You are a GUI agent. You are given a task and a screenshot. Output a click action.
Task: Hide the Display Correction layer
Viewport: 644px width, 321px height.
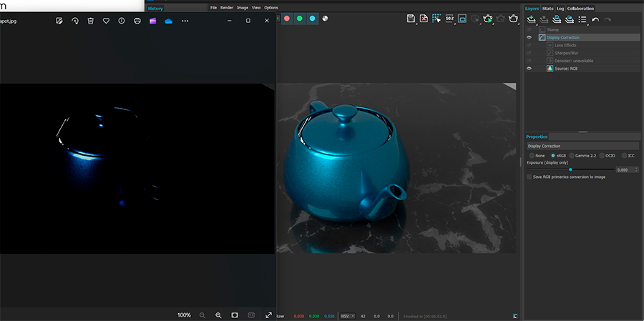click(x=530, y=37)
